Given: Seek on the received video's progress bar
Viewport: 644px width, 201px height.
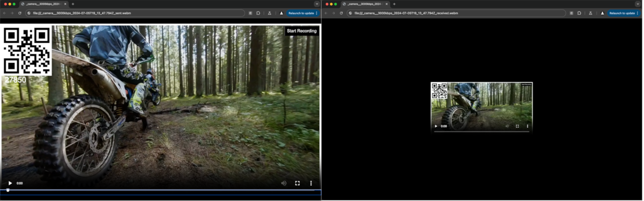Looking at the screenshot, I should 481,131.
